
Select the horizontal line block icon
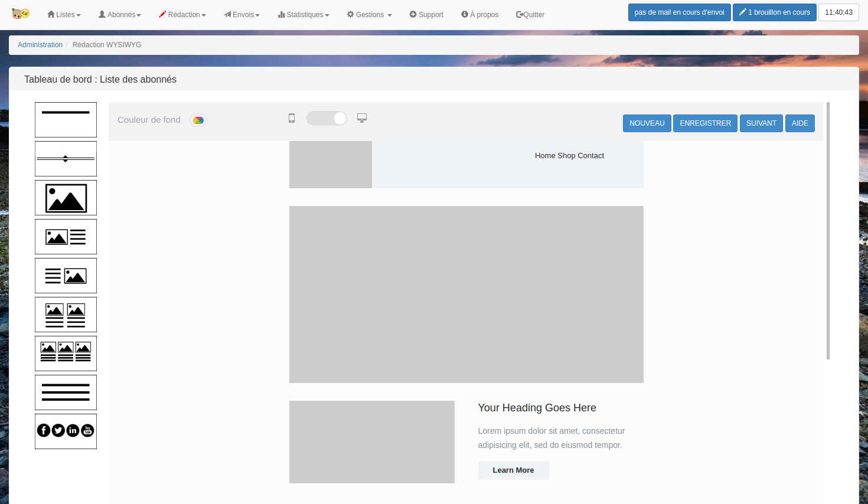(x=66, y=120)
